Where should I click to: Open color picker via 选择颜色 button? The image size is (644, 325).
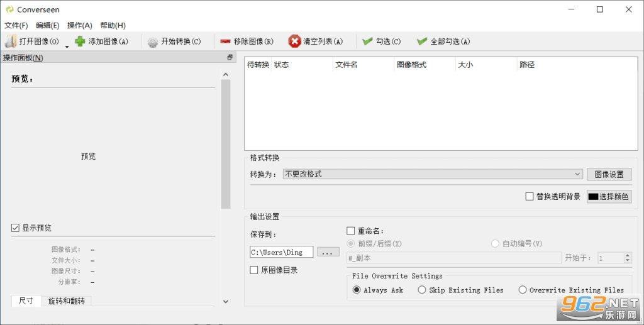(x=609, y=197)
